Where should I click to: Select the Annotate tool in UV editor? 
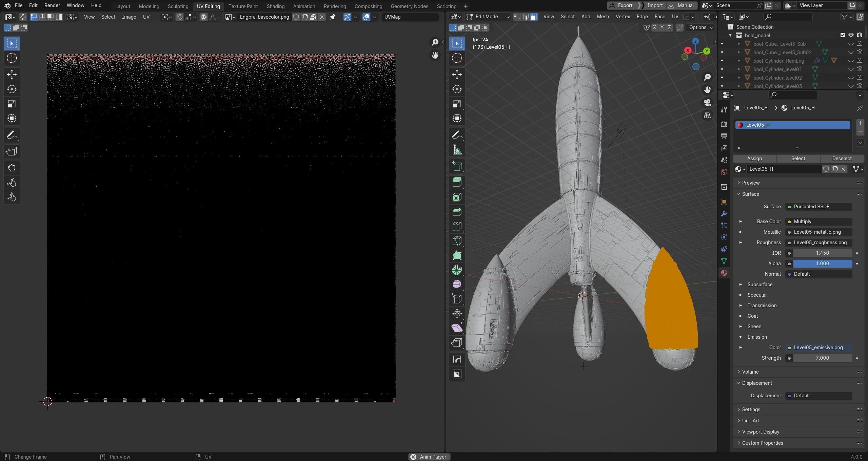(12, 135)
